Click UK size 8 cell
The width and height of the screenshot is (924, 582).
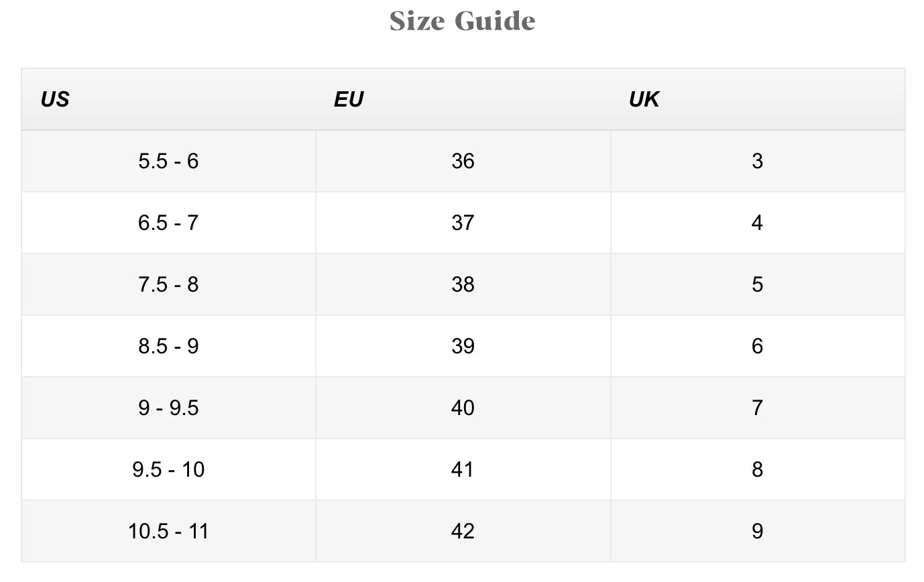(757, 469)
